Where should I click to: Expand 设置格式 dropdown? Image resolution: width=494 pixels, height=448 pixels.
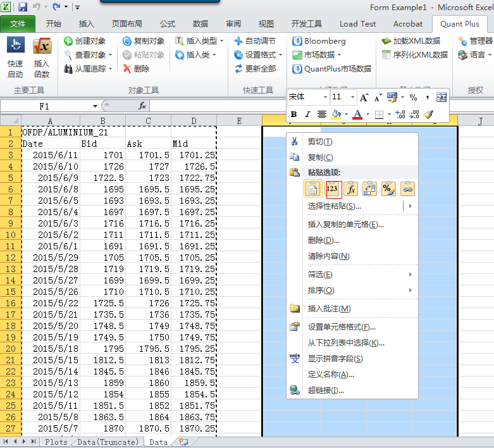pos(280,55)
